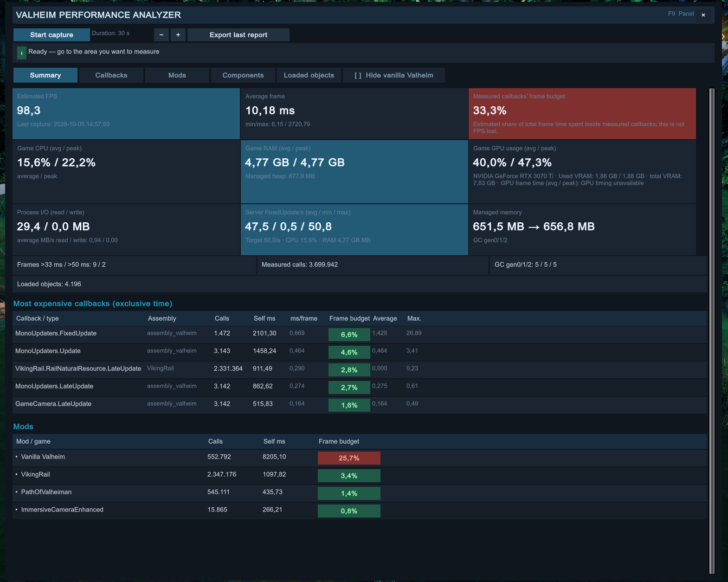This screenshot has height=582, width=728.
Task: Click 'Measured calls: 3.699.942' text
Action: pos(300,265)
